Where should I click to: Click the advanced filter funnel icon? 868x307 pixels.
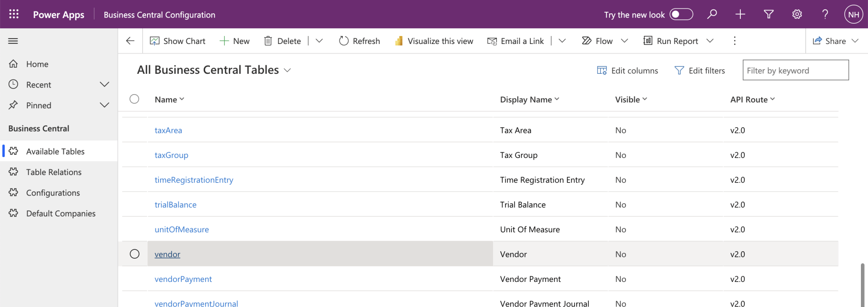point(769,14)
